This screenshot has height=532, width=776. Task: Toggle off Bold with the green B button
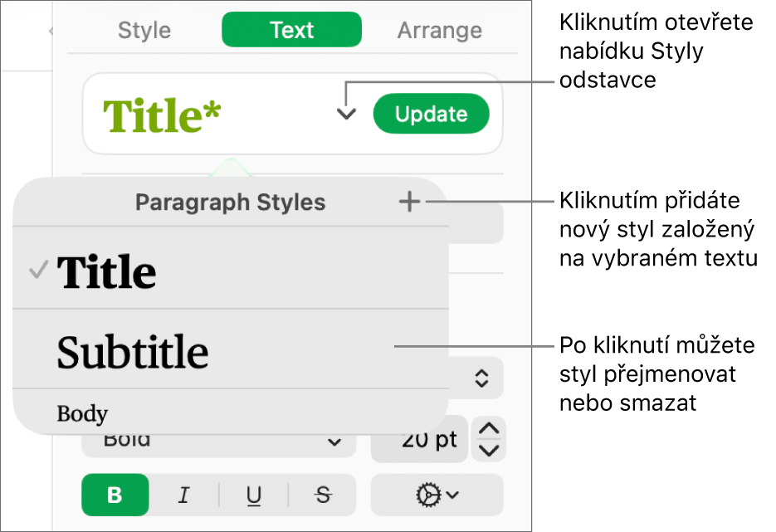(x=115, y=495)
